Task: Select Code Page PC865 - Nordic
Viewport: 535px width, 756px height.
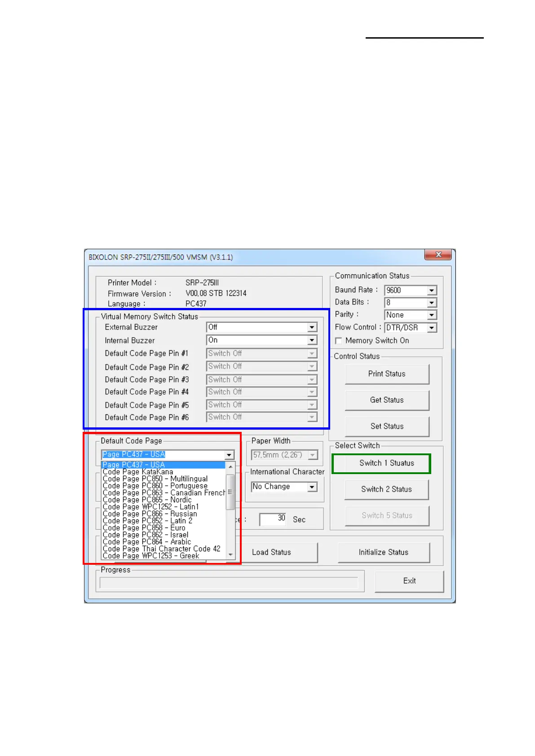Action: coord(164,500)
